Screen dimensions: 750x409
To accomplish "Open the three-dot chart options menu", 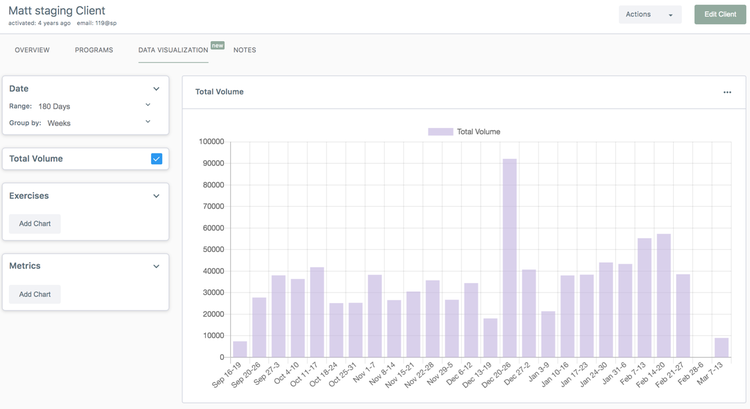I will 727,92.
